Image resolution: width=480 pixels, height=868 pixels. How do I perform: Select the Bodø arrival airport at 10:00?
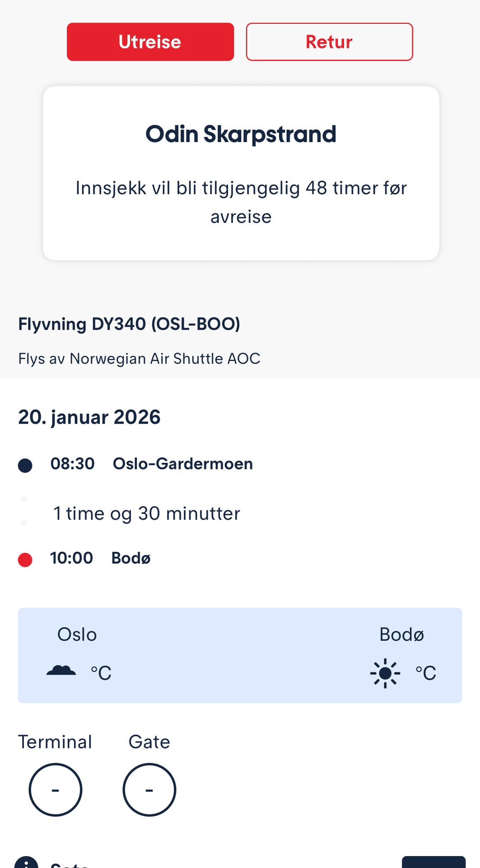tap(131, 558)
